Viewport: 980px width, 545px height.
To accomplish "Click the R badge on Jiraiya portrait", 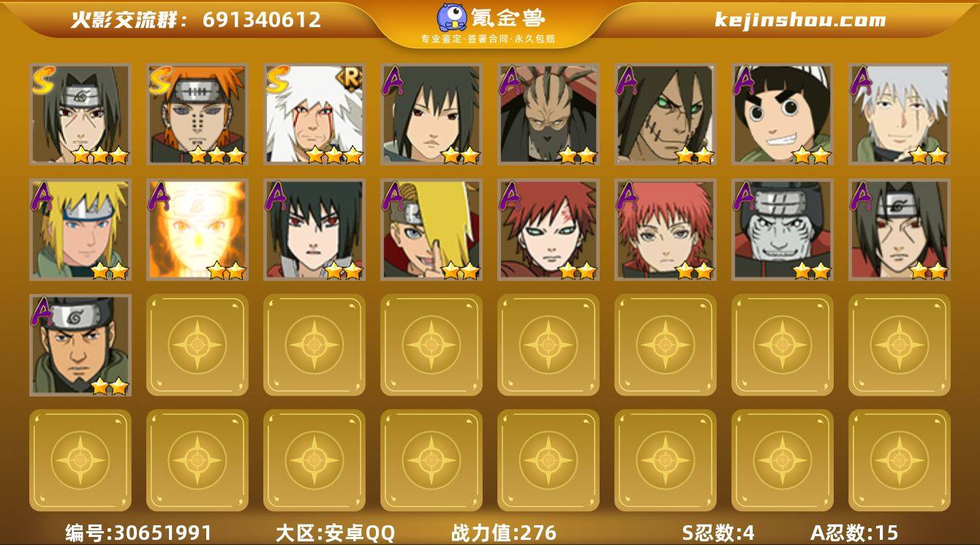I will [x=350, y=77].
